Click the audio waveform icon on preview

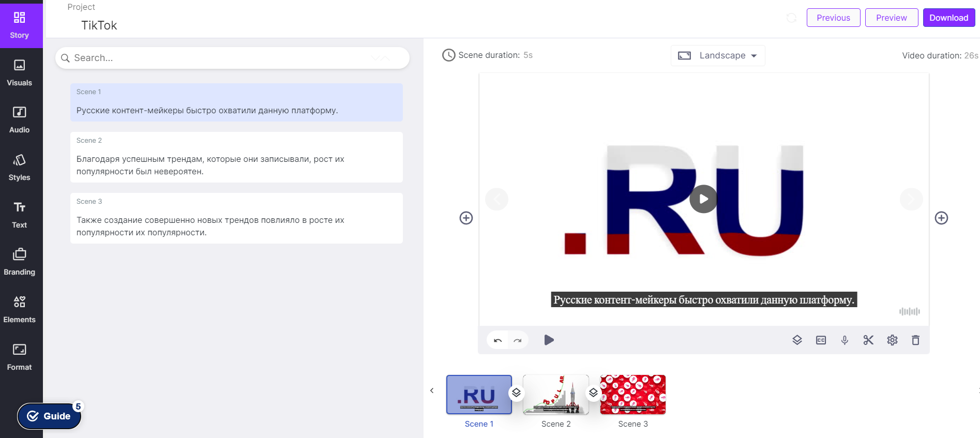[909, 311]
